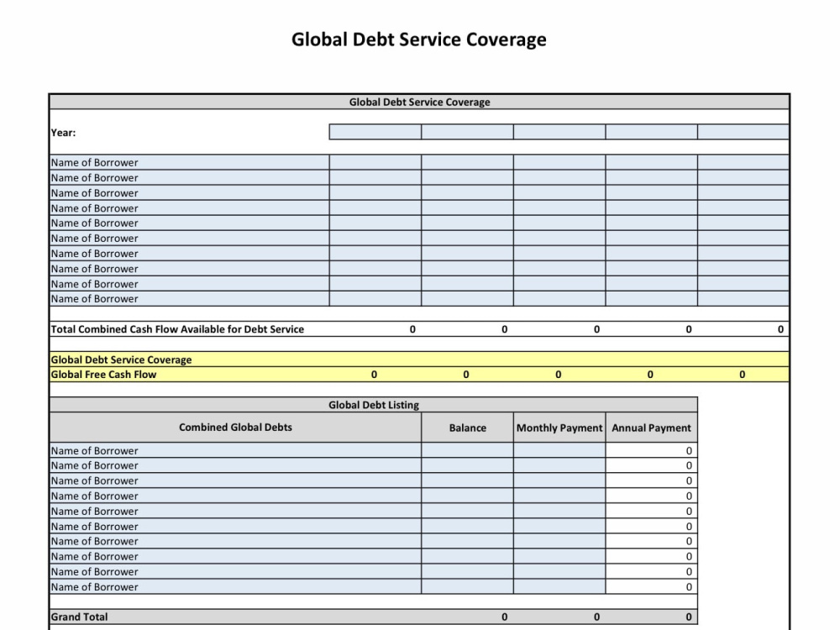Click the Global Debt Listing header
The image size is (840, 630).
coord(374,405)
